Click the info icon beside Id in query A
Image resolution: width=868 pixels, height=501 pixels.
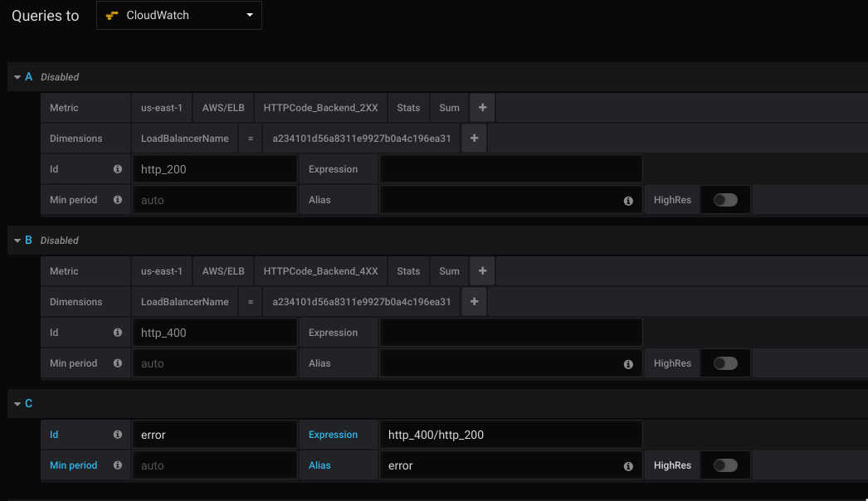tap(117, 168)
